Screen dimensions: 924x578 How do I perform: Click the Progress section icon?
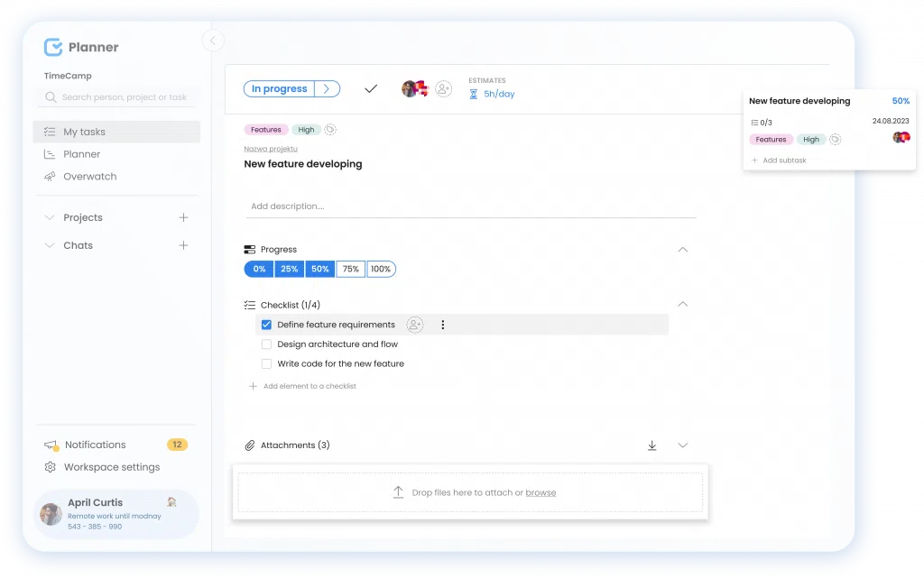(x=250, y=250)
